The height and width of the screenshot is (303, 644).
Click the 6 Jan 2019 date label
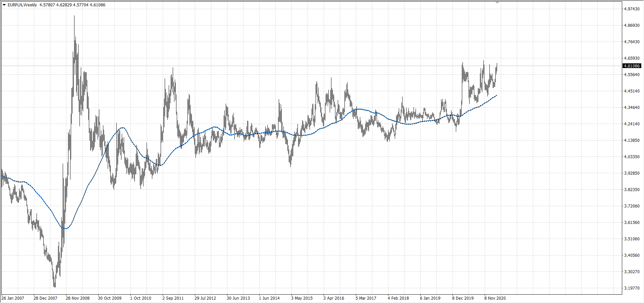(x=430, y=298)
